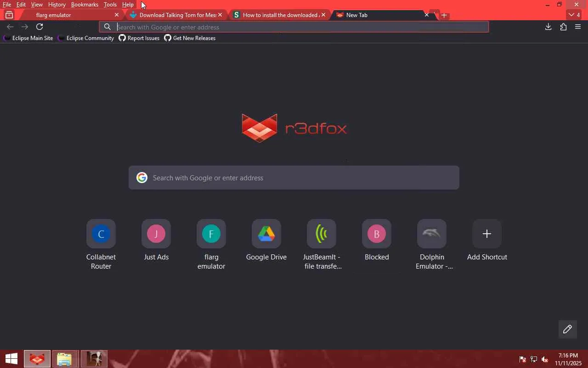Switch to the Download Talking Tom tab
588x368 pixels.
coord(177,15)
